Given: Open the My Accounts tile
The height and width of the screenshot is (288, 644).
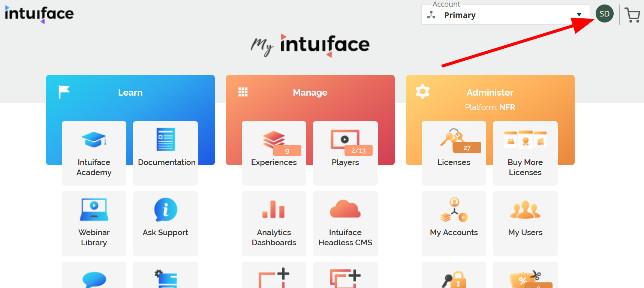Looking at the screenshot, I should click(454, 223).
